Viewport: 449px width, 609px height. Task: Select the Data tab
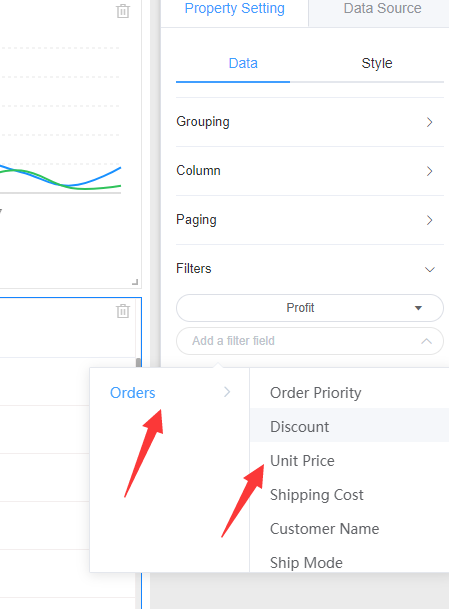click(243, 63)
